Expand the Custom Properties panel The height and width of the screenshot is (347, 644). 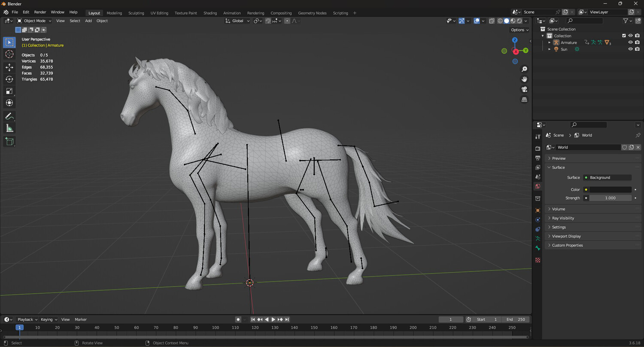(x=592, y=245)
